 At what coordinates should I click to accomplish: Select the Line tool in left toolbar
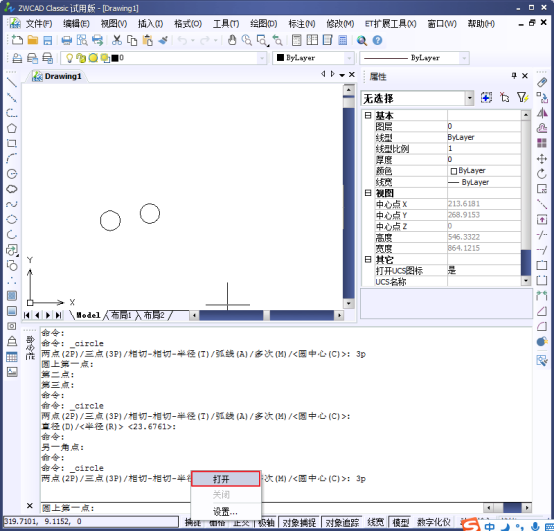point(12,83)
